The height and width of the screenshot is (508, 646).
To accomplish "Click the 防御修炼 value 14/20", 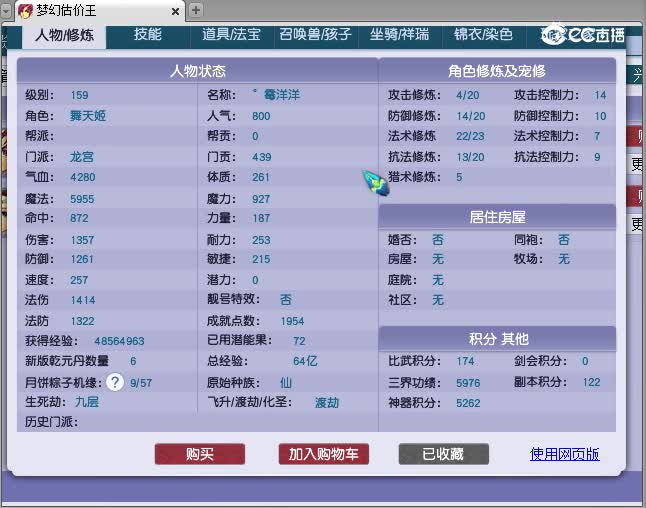I will [x=470, y=116].
